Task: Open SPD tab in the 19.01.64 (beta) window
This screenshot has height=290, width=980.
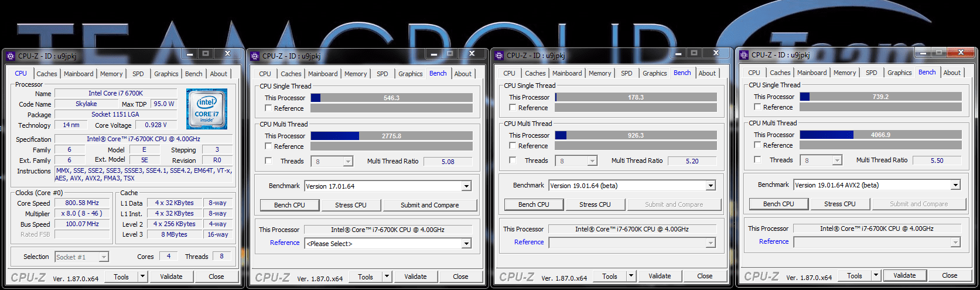Action: tap(627, 73)
